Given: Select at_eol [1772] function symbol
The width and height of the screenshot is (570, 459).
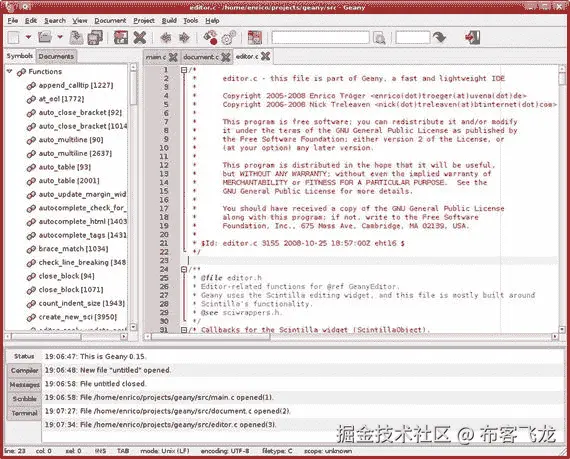Looking at the screenshot, I should coord(61,99).
